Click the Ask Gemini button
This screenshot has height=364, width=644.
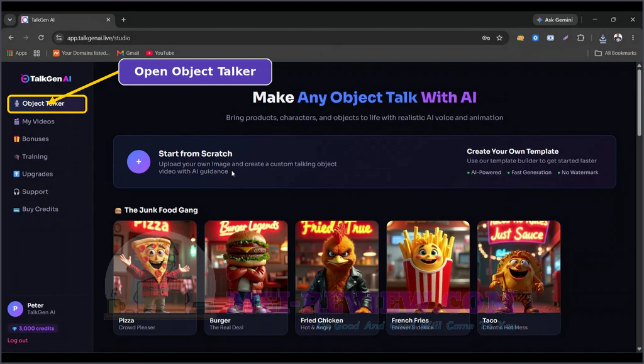click(x=555, y=20)
